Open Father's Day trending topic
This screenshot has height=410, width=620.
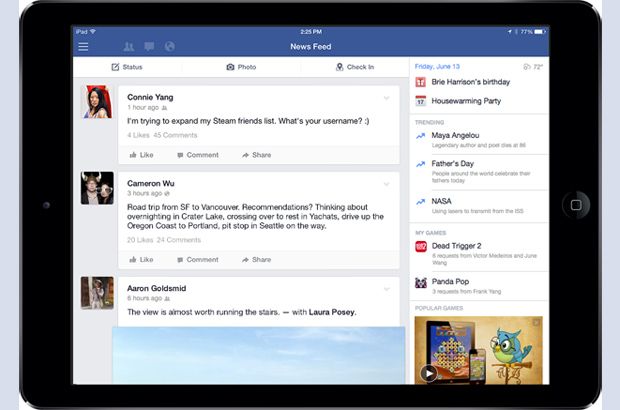click(479, 172)
